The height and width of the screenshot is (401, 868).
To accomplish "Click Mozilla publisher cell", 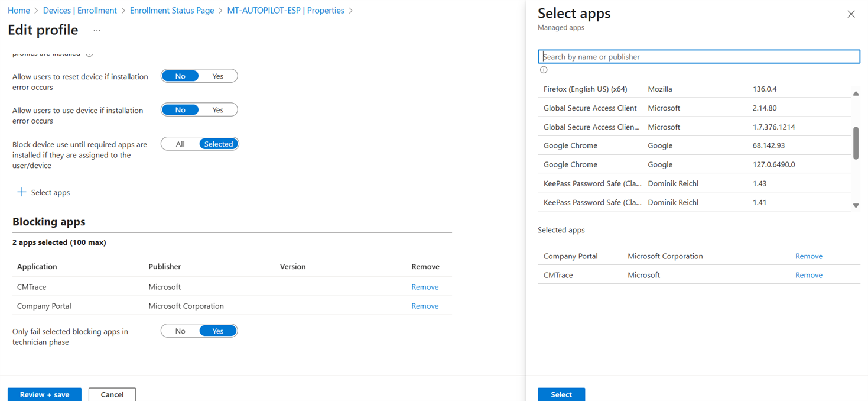I will (660, 89).
